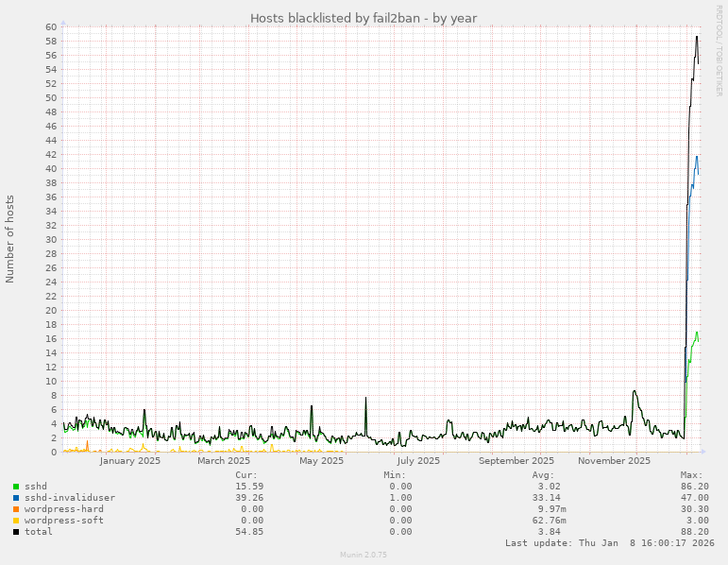Click the yellow wordpress-soft legend swatch
Image resolution: width=728 pixels, height=565 pixels.
point(16,521)
